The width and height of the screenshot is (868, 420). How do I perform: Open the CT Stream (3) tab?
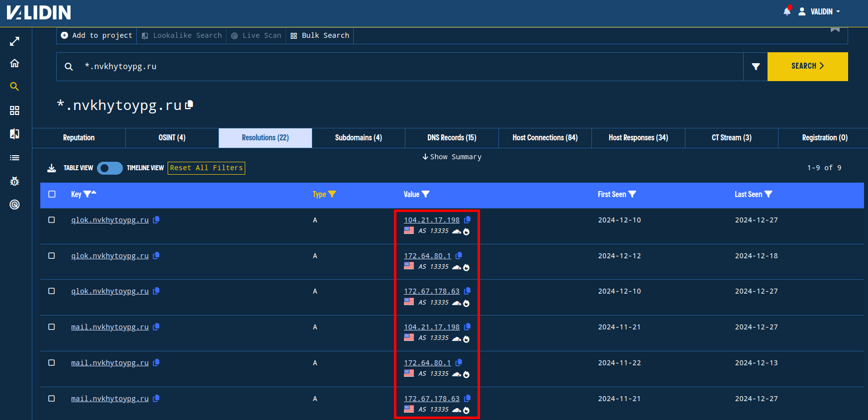(732, 138)
